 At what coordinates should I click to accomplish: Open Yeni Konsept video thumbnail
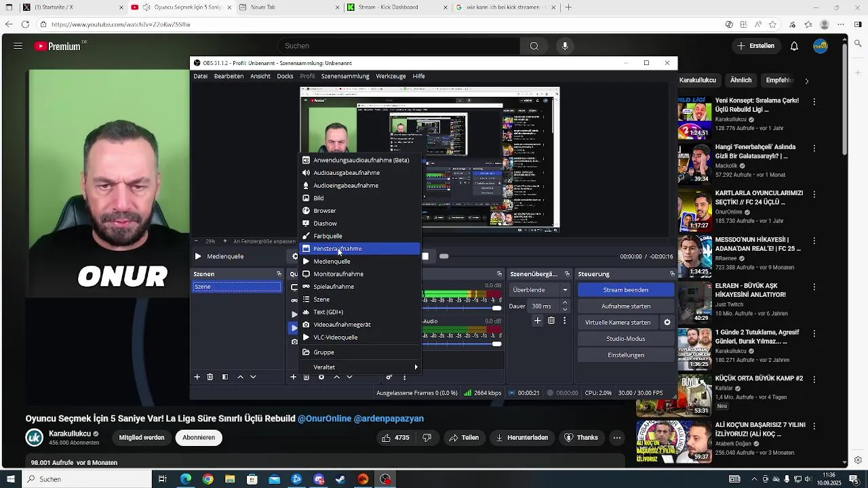(x=694, y=117)
